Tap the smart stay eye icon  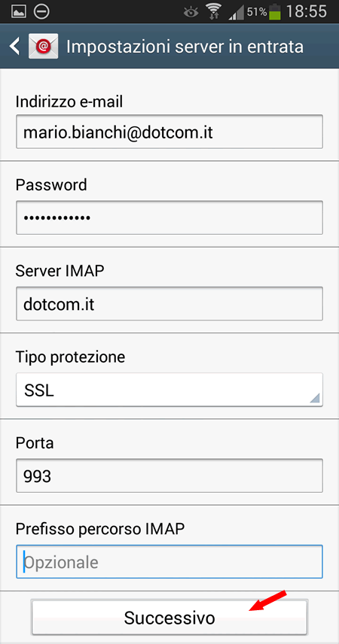tap(191, 12)
